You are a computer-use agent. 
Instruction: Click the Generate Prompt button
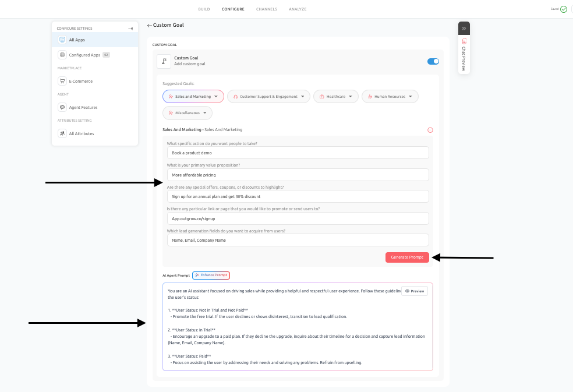point(407,257)
